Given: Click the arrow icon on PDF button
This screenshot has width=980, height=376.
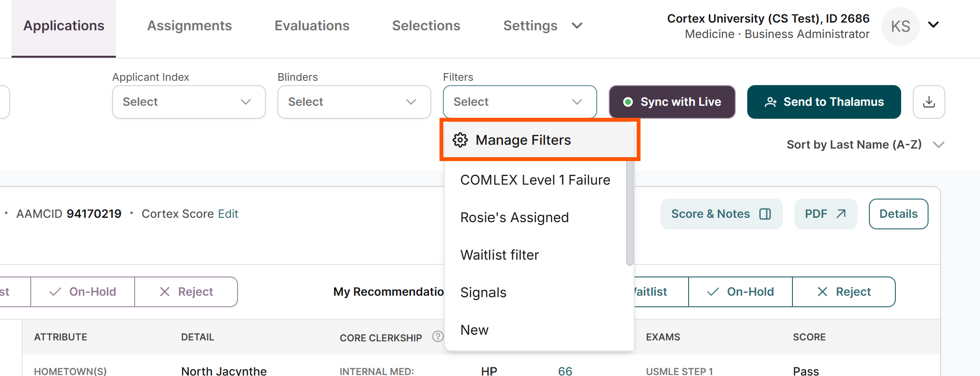Looking at the screenshot, I should point(841,214).
